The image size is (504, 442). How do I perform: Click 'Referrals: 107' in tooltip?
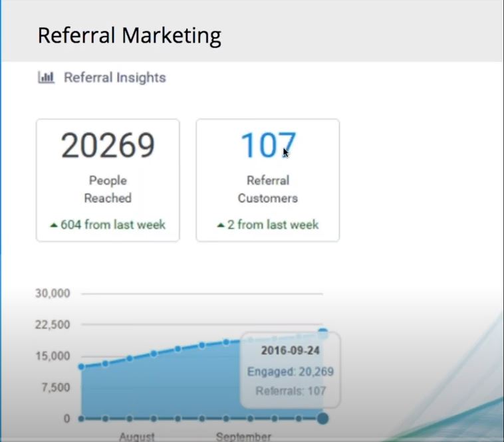click(291, 391)
